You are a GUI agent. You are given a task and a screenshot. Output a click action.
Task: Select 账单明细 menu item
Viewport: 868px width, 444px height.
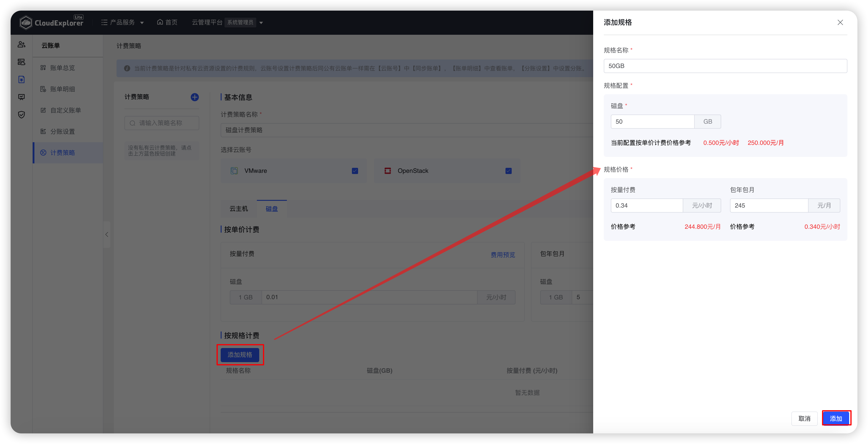[x=68, y=89]
